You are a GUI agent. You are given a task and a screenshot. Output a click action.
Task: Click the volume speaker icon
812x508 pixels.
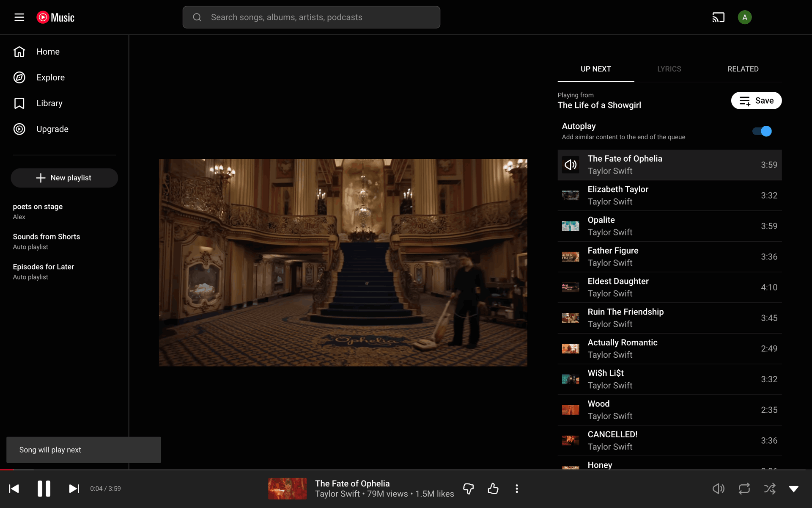point(718,489)
